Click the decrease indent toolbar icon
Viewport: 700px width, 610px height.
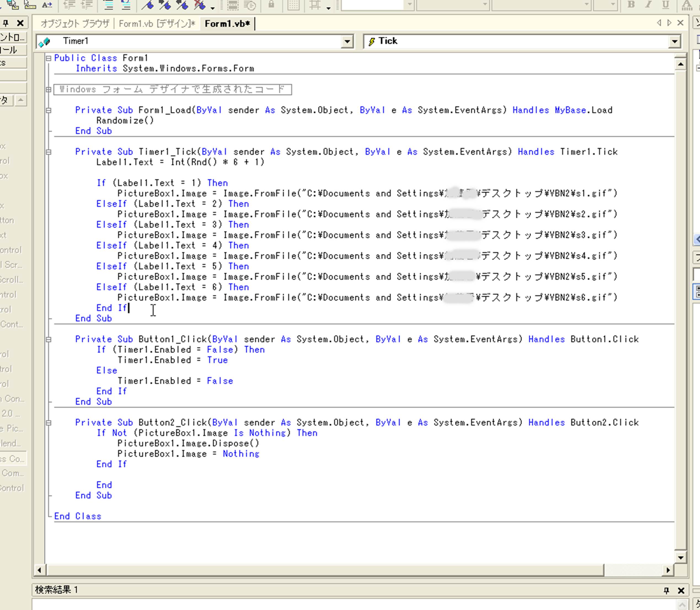[69, 5]
